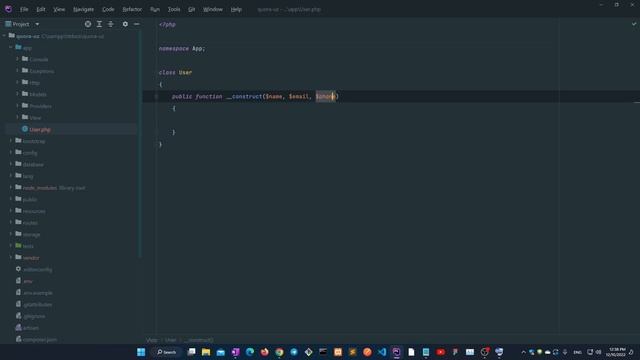Select the resources folder

point(34,211)
